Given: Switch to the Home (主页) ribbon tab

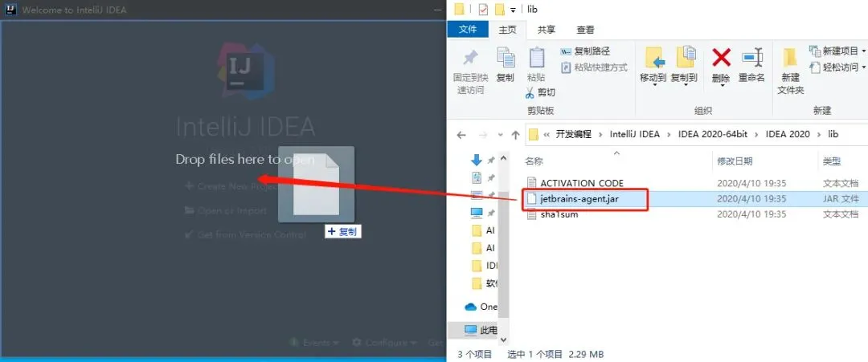Looking at the screenshot, I should pos(508,30).
